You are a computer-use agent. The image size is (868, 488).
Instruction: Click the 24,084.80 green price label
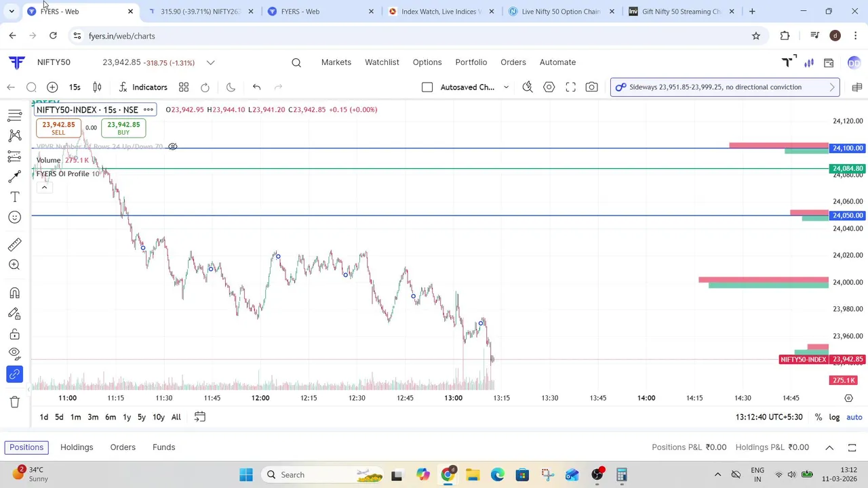[x=848, y=168]
